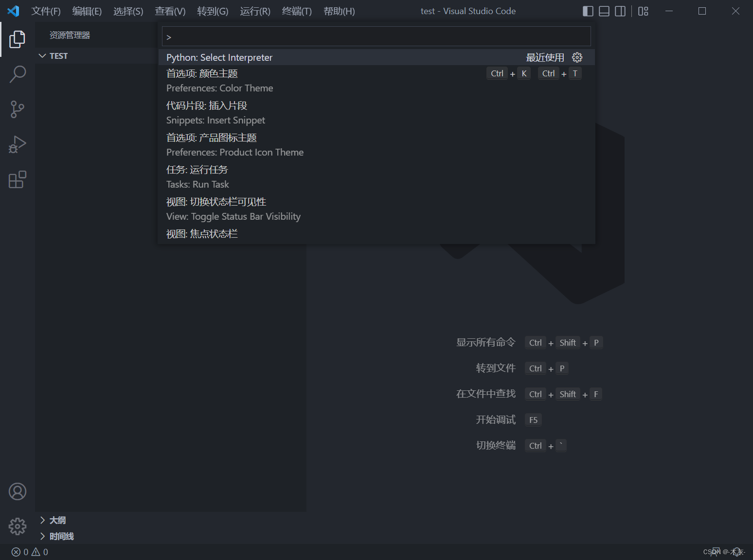Open the 终端(T) menu
The image size is (753, 560).
[x=297, y=11]
